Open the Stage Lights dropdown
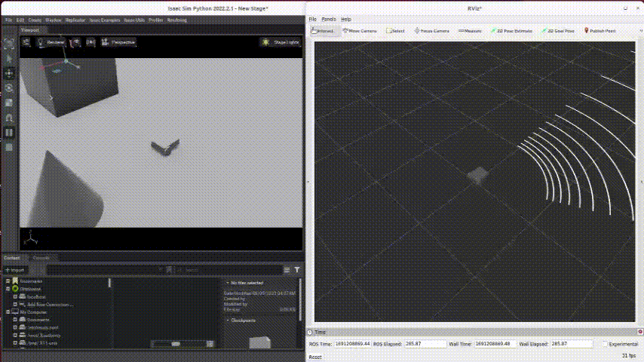The height and width of the screenshot is (362, 644). click(281, 42)
